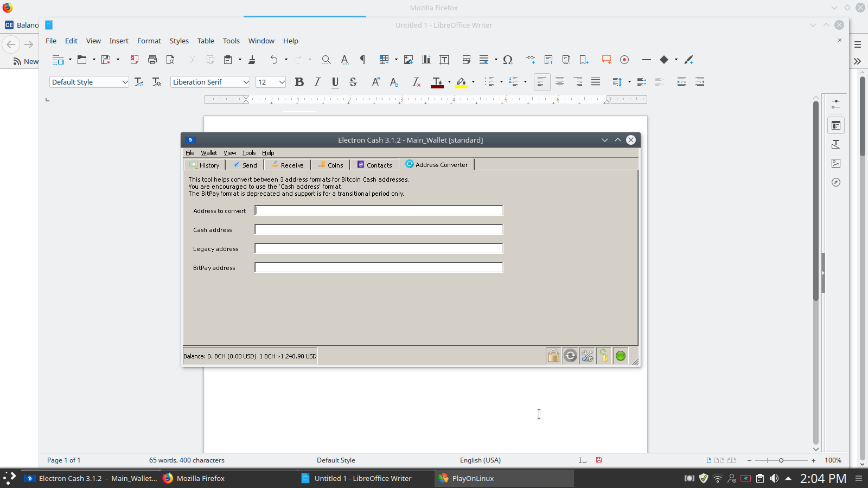
Task: Toggle underline formatting
Action: click(x=335, y=82)
